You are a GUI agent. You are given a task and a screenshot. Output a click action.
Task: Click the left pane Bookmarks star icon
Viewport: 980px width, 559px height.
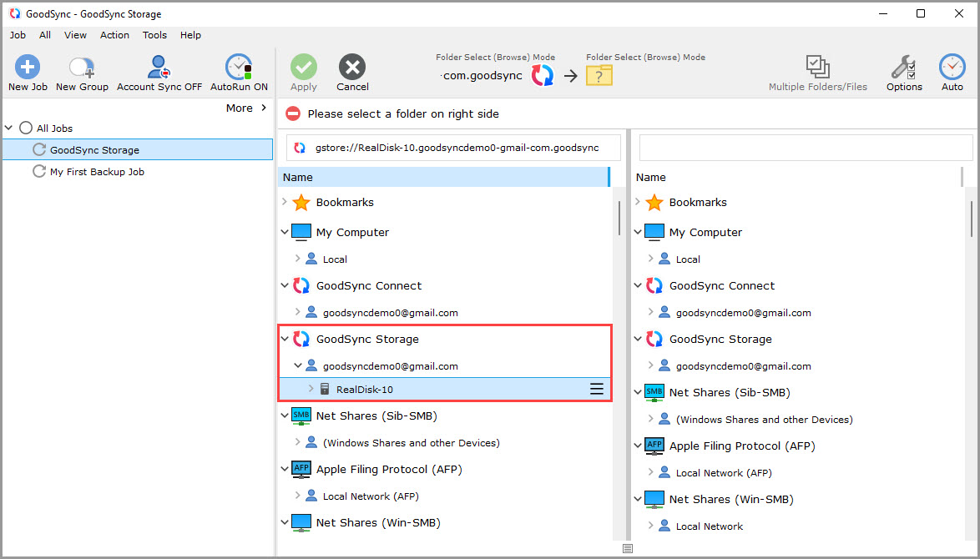point(301,203)
